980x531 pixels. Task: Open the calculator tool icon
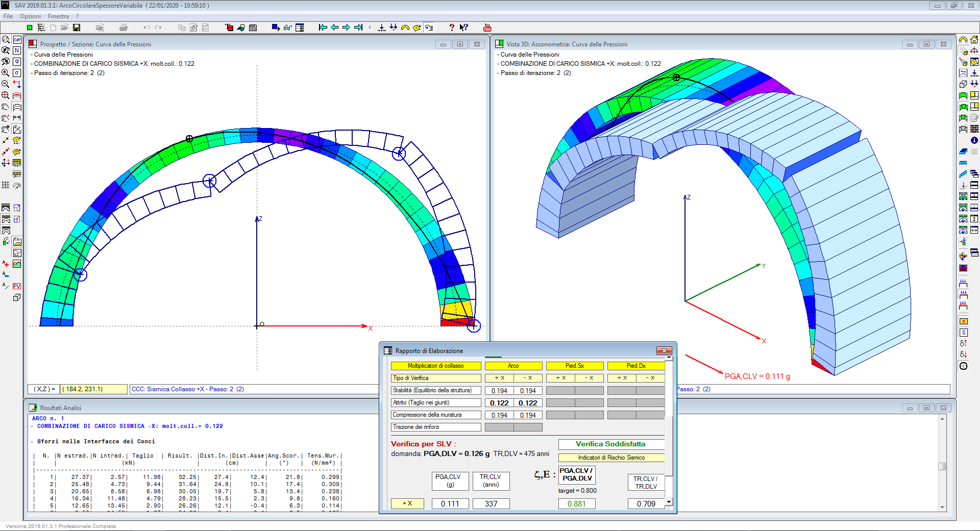[x=253, y=28]
